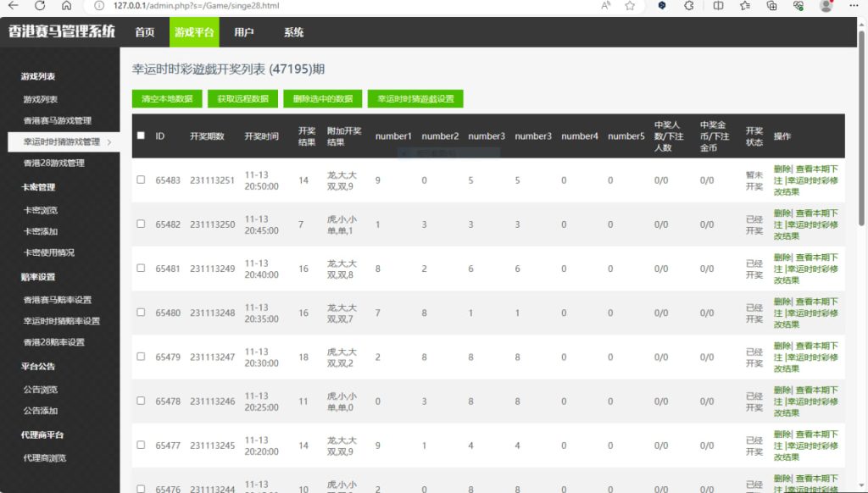
Task: Delete row 65479 via 删除 link
Action: click(x=782, y=346)
